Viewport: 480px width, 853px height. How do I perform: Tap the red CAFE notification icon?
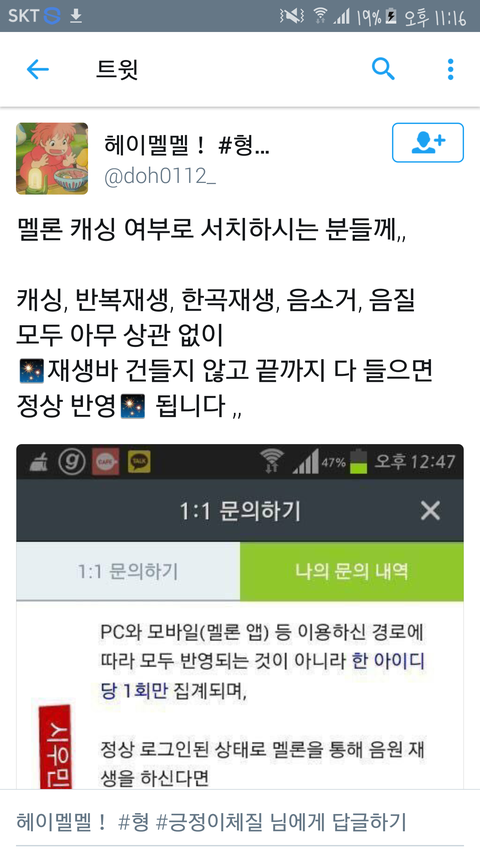pos(106,462)
